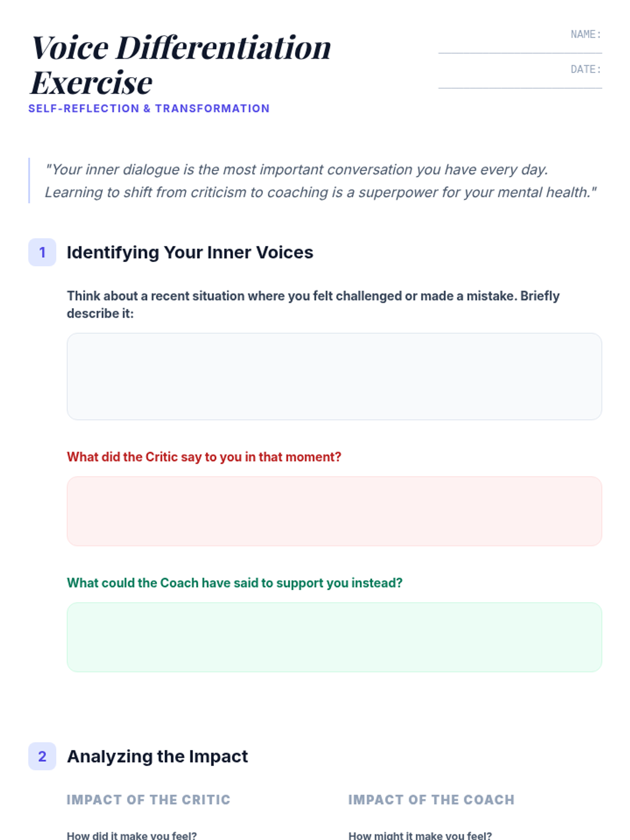Click the situation description text box
Viewport: 630px width, 840px height.
pos(334,376)
